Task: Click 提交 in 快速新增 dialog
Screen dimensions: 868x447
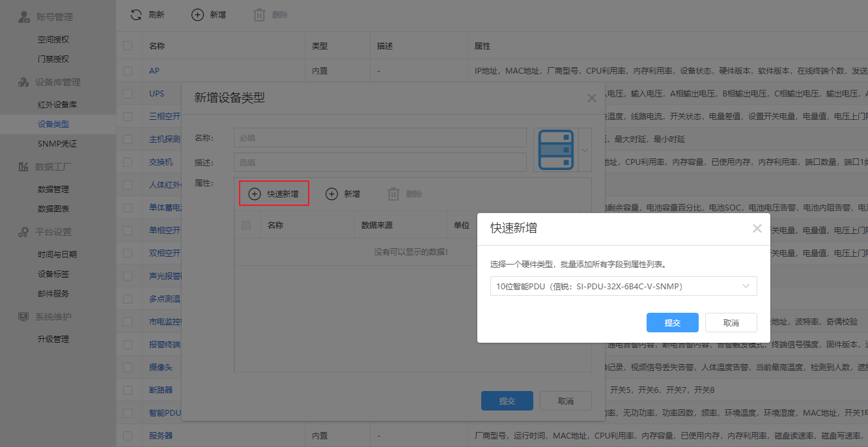Action: click(x=673, y=323)
